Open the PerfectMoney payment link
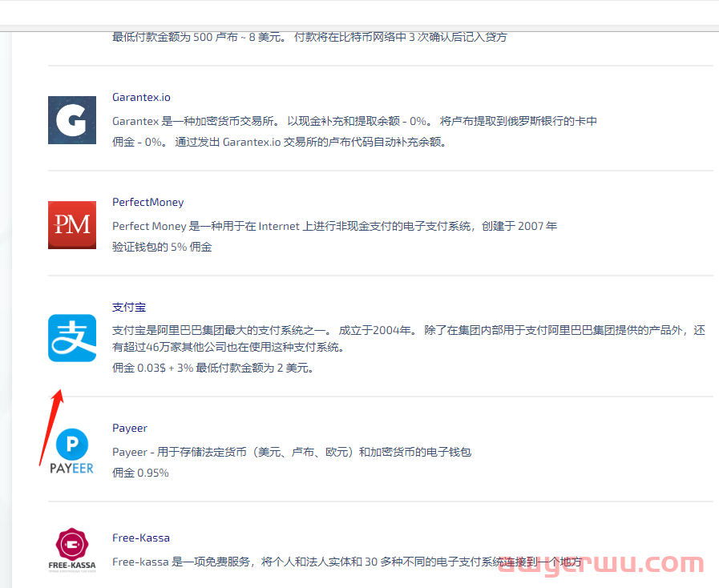The image size is (719, 588). [x=148, y=202]
